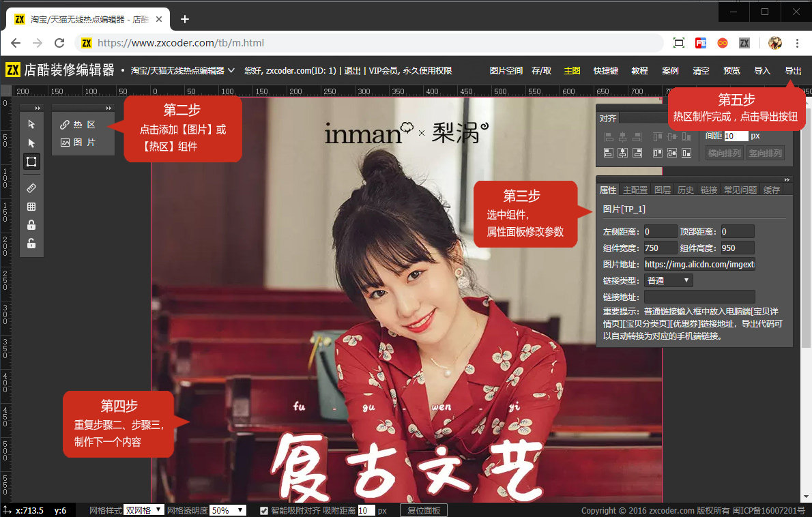Image resolution: width=812 pixels, height=517 pixels.
Task: Click center horizontally to canvas icon
Action: pos(623,153)
